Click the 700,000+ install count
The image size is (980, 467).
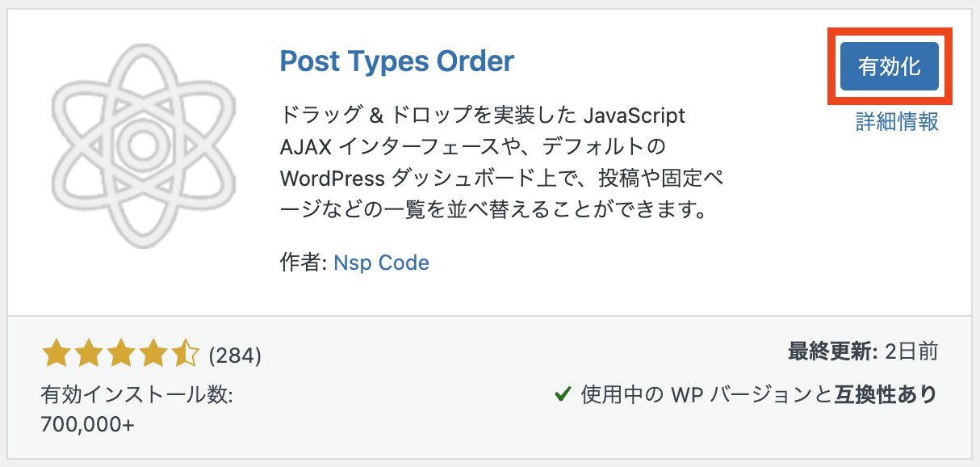(88, 424)
